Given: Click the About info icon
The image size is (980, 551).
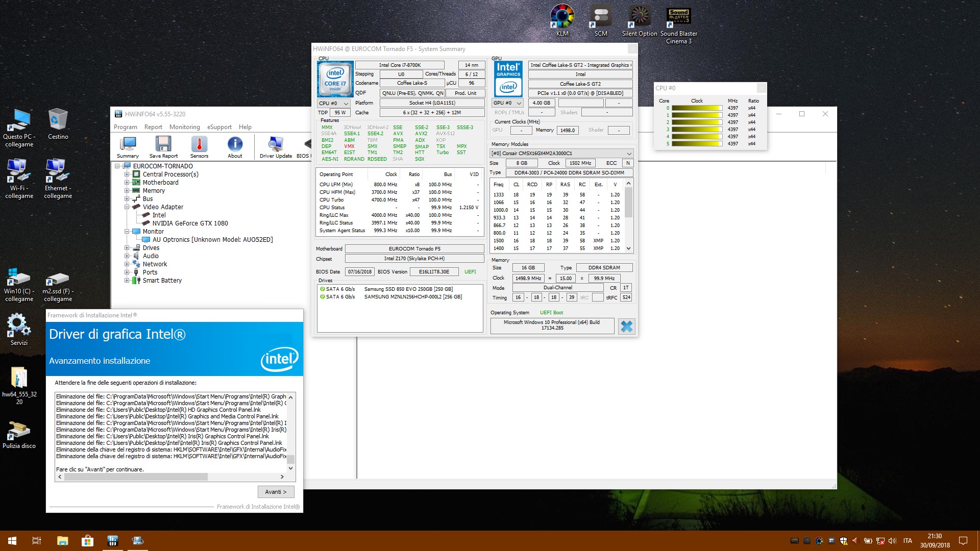Looking at the screenshot, I should pyautogui.click(x=235, y=147).
